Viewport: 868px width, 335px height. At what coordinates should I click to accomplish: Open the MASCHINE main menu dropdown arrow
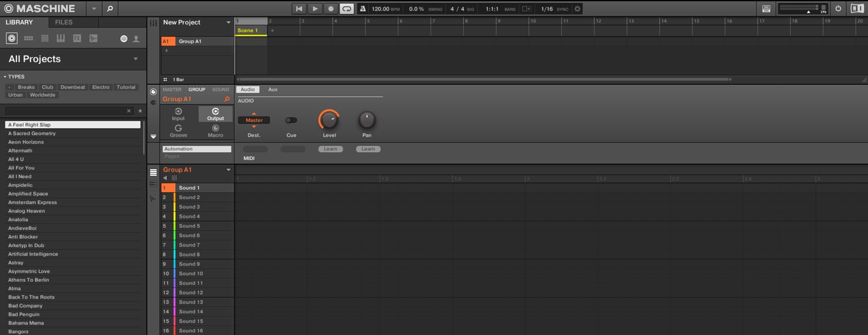point(94,9)
